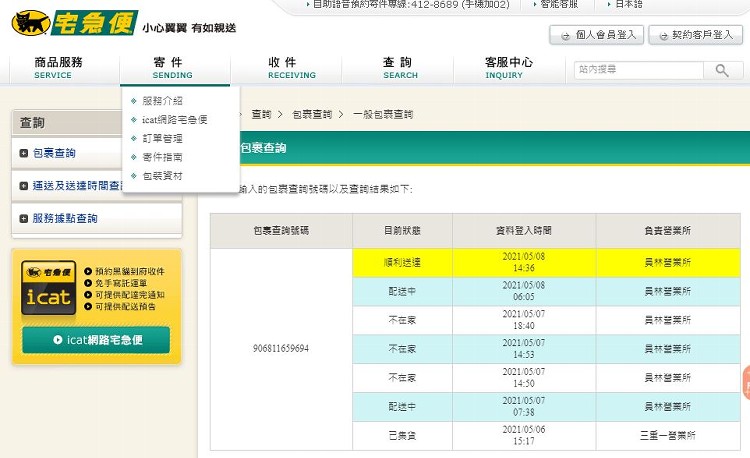
Task: Open 收件 RECEIVING menu
Action: (x=291, y=68)
